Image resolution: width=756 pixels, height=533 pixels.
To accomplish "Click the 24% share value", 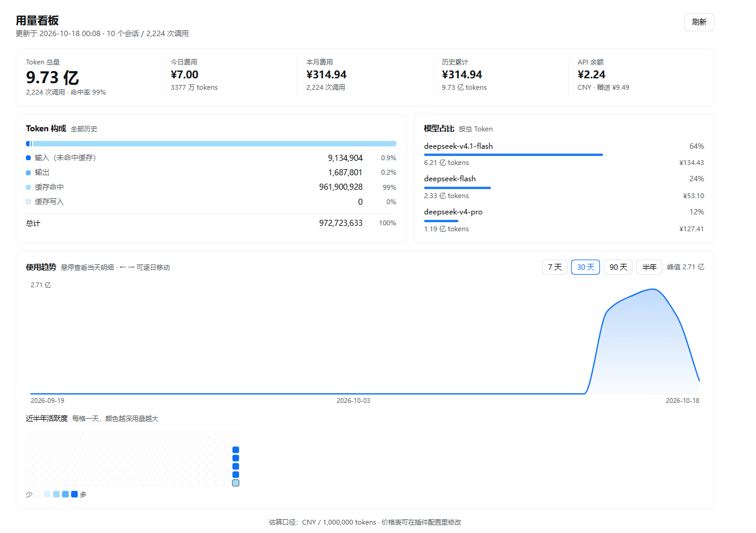I will (696, 179).
